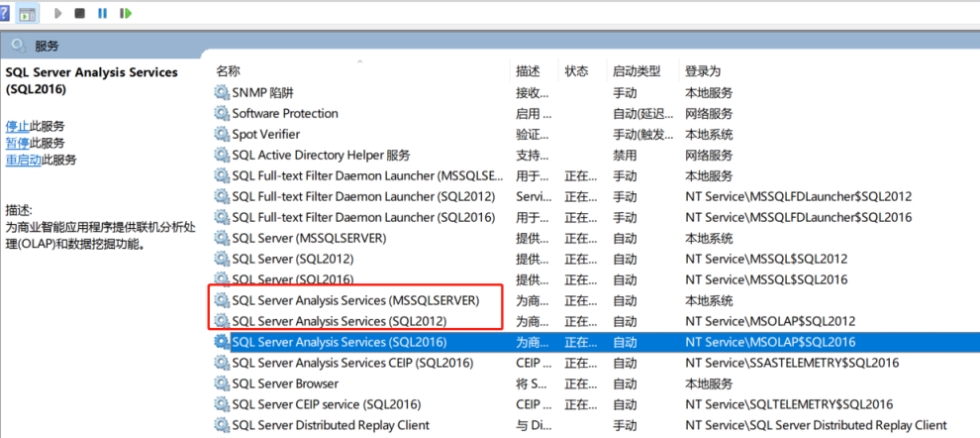
Task: Click 手动(触发... startup type of Spot Verifier
Action: (643, 134)
